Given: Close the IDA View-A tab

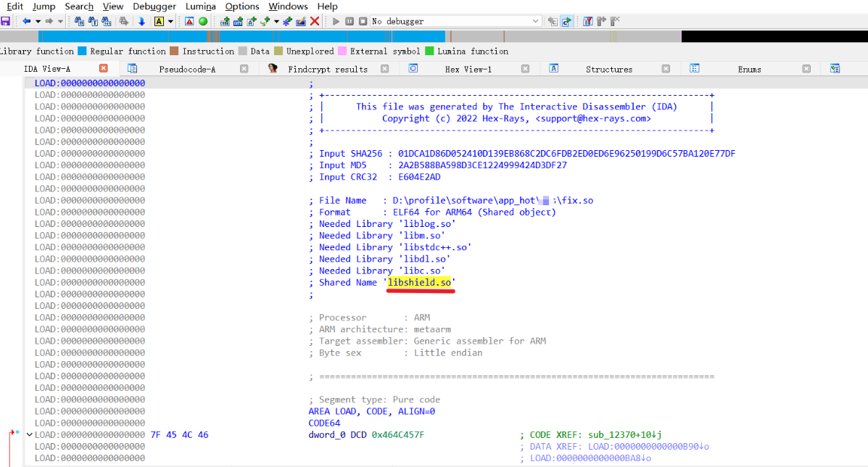Looking at the screenshot, I should pos(104,68).
